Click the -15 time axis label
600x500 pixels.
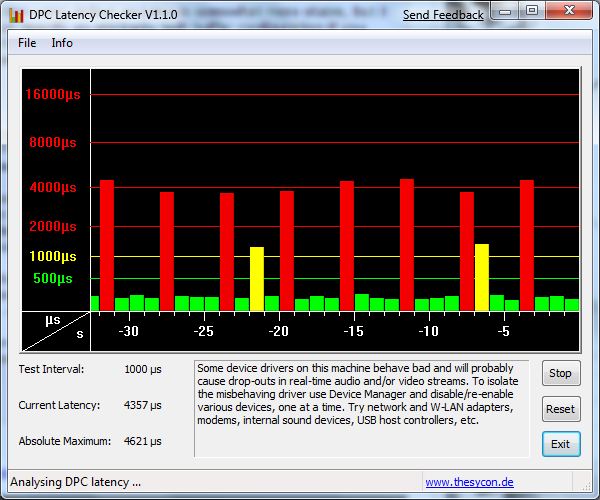(353, 331)
